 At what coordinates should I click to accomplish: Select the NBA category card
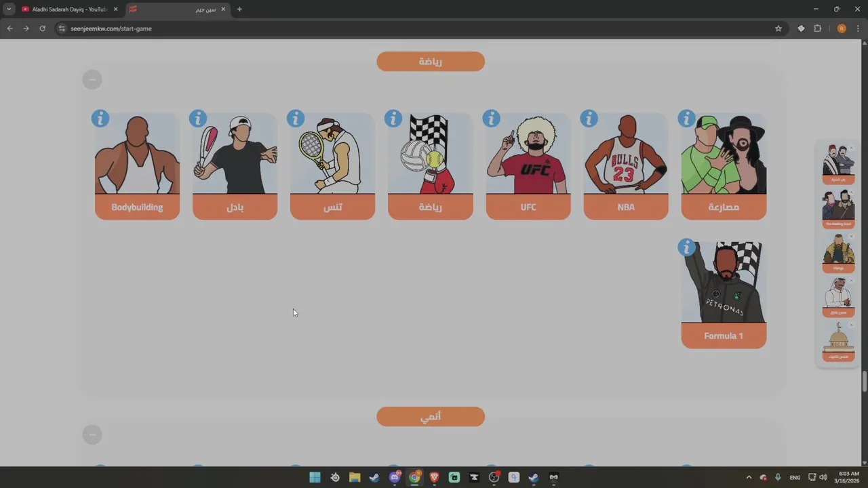tap(626, 166)
